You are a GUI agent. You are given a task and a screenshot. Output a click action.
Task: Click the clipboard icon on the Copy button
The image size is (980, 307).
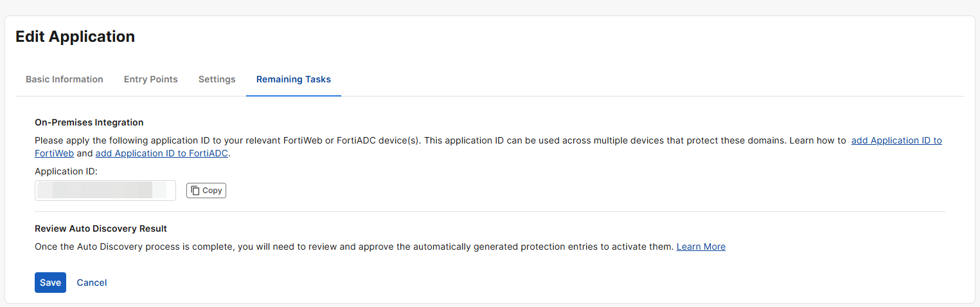(x=195, y=191)
